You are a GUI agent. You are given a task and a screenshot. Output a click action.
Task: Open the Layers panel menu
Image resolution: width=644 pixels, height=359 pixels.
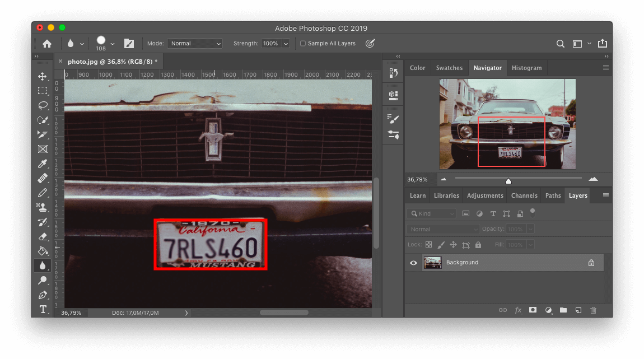606,195
